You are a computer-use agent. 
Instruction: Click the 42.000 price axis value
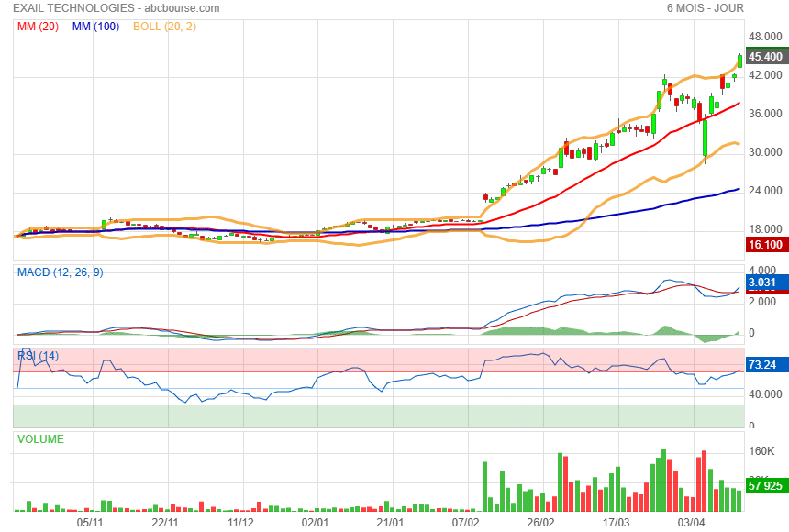[x=765, y=75]
